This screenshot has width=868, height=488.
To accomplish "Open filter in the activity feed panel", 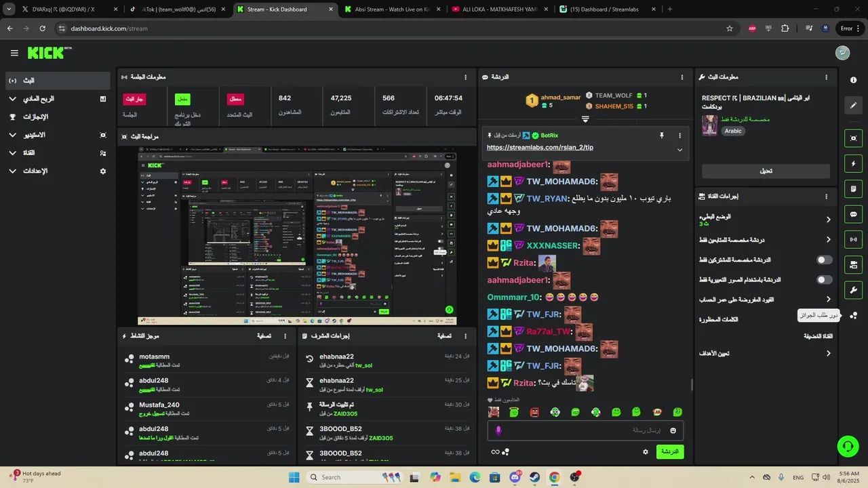I will click(x=264, y=335).
